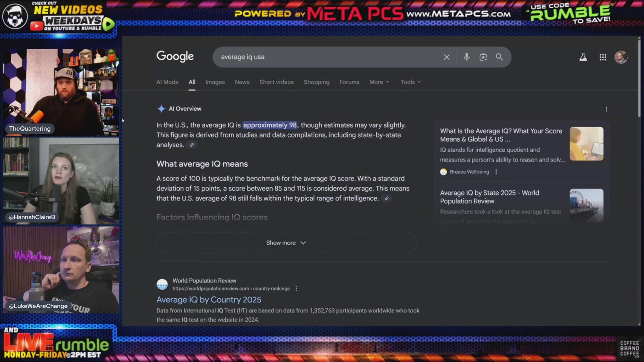Viewport: 644px width, 362px height.
Task: Expand the More search filters dropdown
Action: pyautogui.click(x=379, y=82)
